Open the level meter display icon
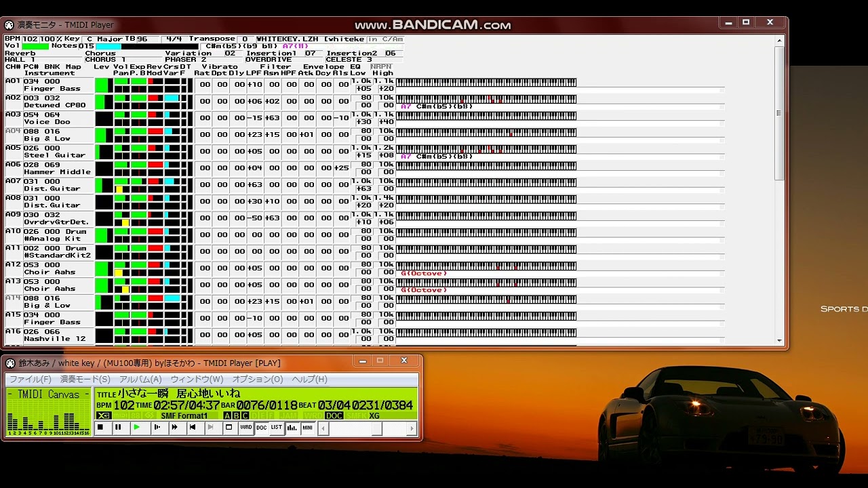This screenshot has height=488, width=868. [292, 428]
